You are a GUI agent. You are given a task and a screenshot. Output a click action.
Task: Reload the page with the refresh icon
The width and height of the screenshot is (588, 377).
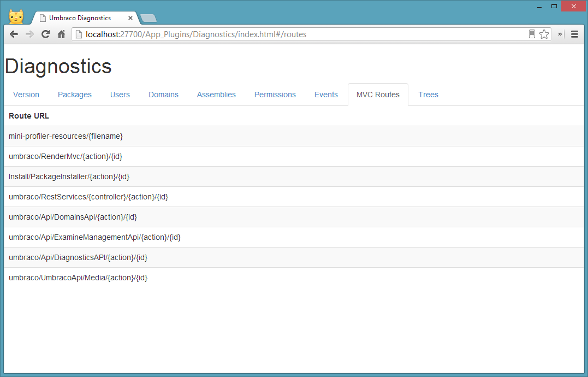pos(46,34)
